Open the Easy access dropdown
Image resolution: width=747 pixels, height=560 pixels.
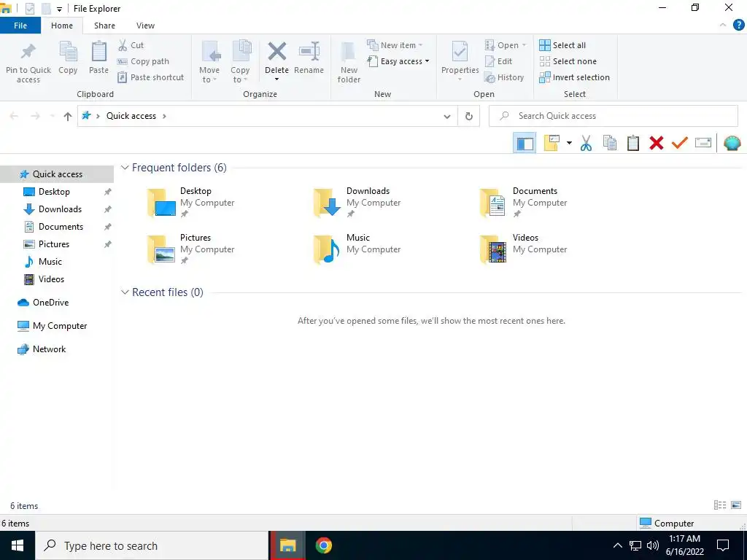(398, 61)
